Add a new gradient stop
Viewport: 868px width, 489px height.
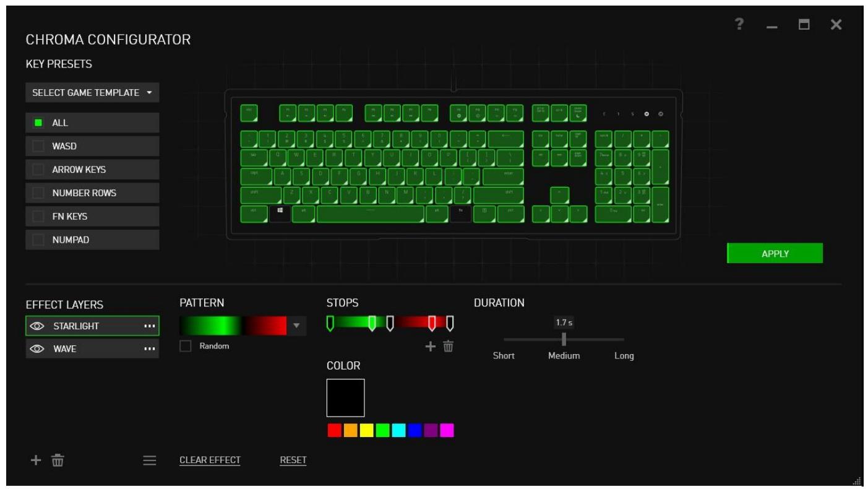coord(430,347)
